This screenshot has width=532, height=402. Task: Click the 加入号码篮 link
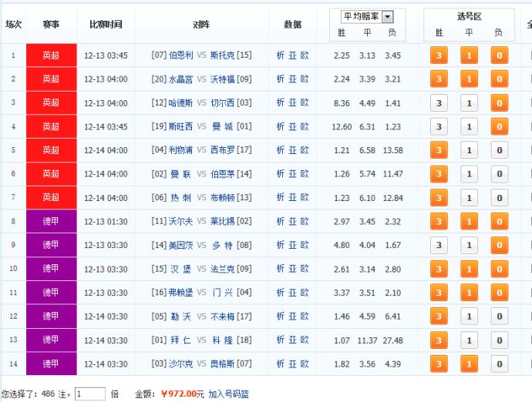coord(228,394)
